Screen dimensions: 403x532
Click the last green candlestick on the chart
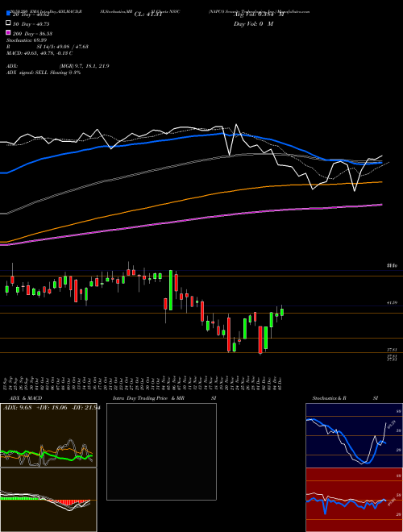coord(282,312)
